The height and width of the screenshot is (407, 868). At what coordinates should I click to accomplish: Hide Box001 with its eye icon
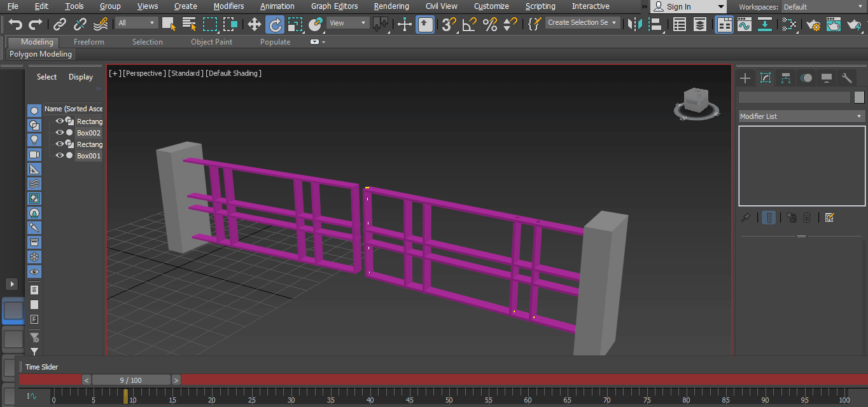tap(60, 156)
